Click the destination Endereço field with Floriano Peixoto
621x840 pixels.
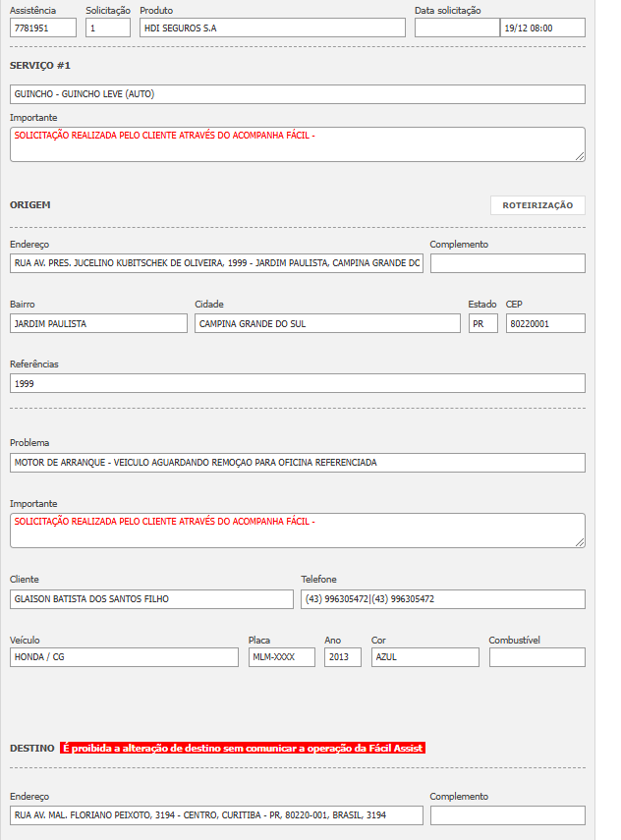point(216,815)
